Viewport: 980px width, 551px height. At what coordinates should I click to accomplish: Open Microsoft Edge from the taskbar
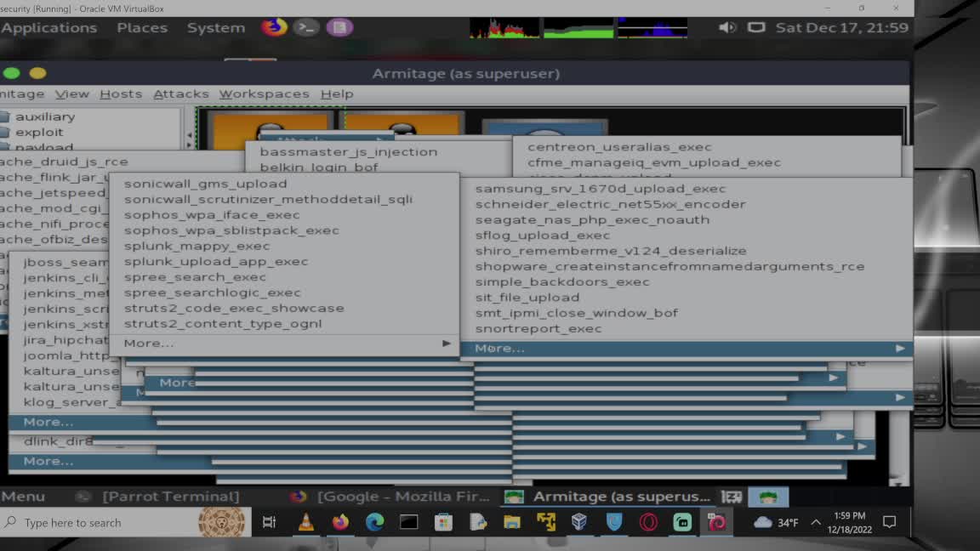click(x=374, y=522)
